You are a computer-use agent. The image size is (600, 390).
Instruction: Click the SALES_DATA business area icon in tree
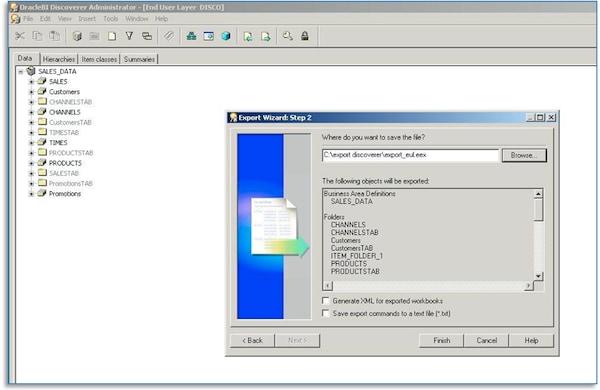31,71
